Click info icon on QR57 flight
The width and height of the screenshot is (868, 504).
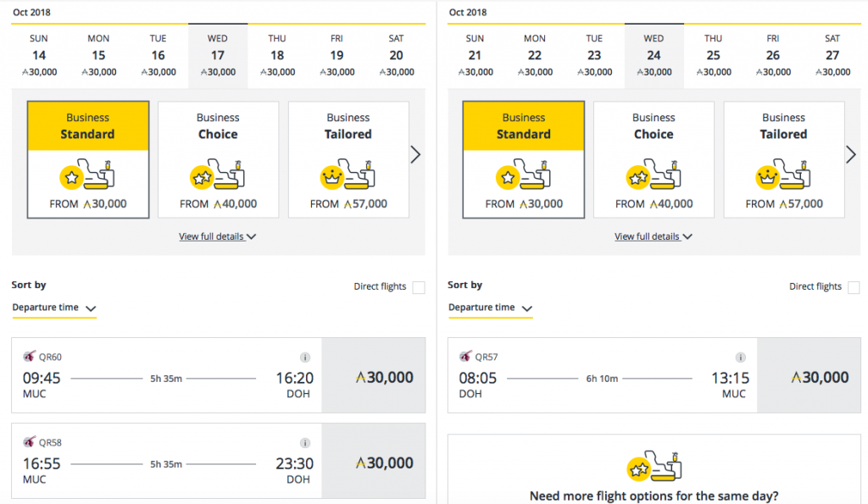tap(740, 357)
